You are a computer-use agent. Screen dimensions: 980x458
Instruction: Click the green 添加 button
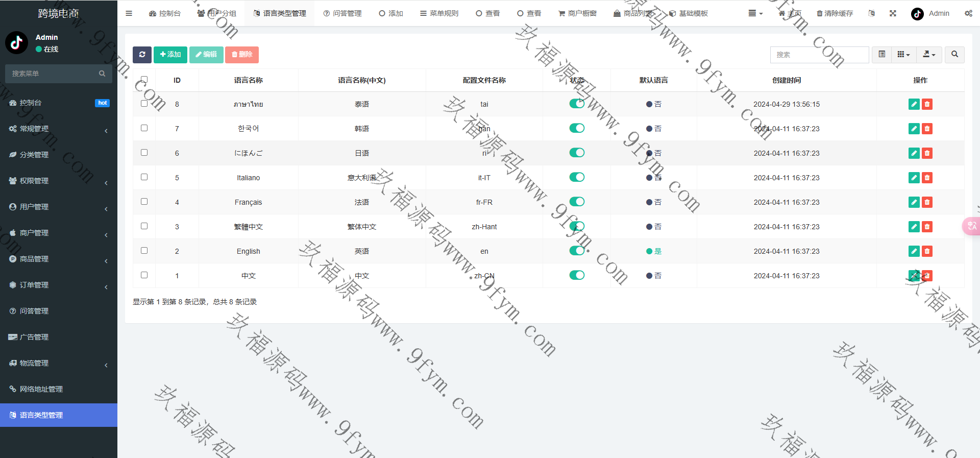(170, 55)
